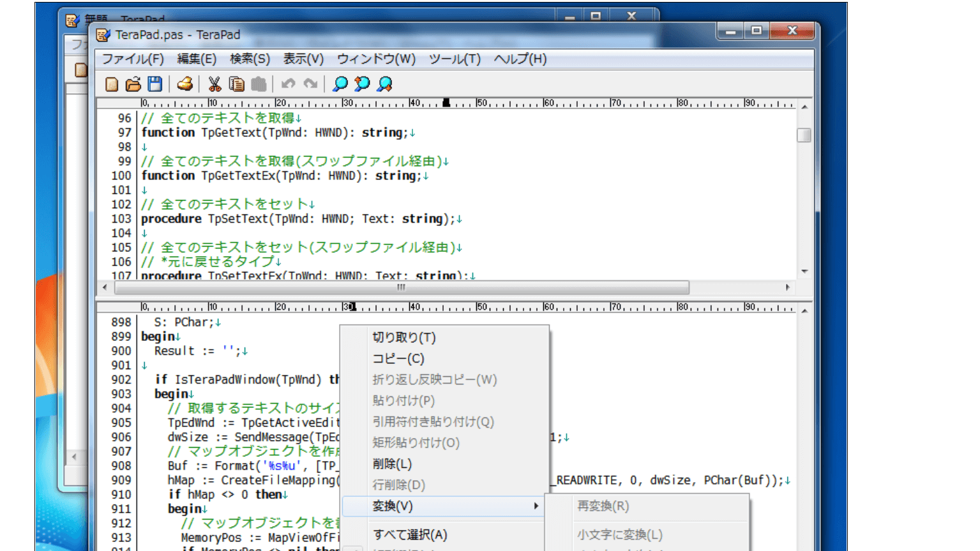Click the "begin" keyword on line 899
This screenshot has height=551, width=980.
click(158, 336)
